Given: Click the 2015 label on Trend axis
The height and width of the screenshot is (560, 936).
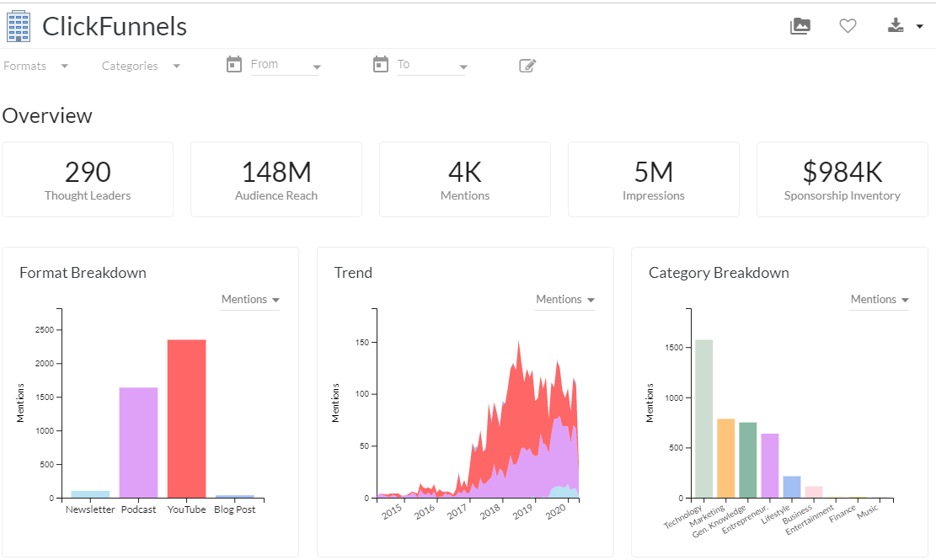Looking at the screenshot, I should tap(393, 512).
